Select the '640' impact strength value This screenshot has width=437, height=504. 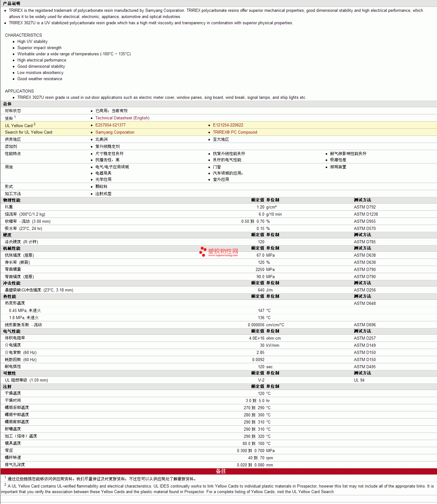click(261, 290)
